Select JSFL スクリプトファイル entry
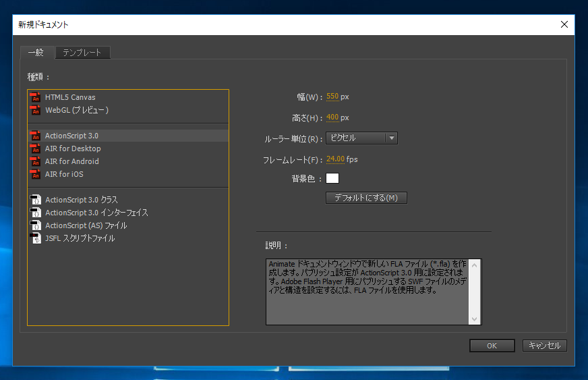 click(x=128, y=238)
